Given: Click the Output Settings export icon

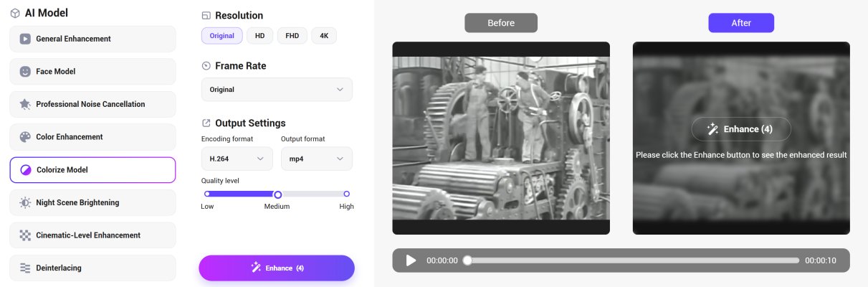Looking at the screenshot, I should [x=206, y=123].
